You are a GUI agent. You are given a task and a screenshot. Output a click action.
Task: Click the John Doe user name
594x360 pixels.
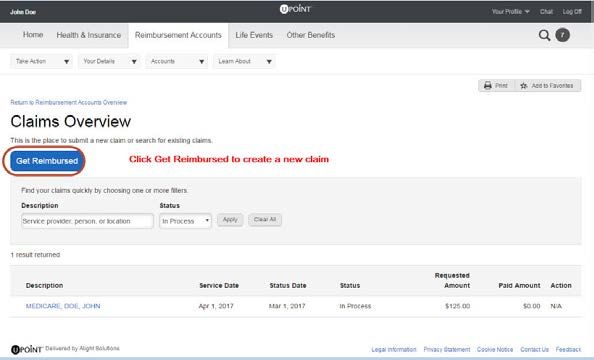(x=23, y=12)
